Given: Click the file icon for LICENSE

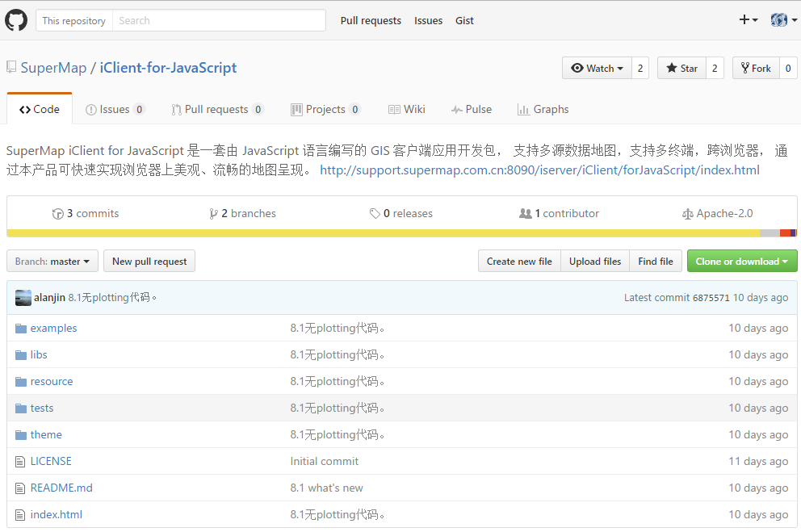Looking at the screenshot, I should point(20,462).
